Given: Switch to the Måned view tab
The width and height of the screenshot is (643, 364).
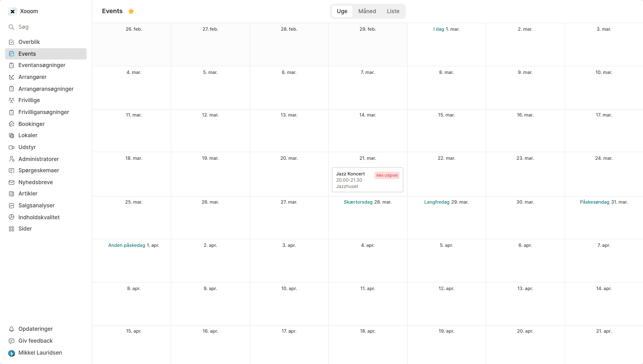Looking at the screenshot, I should coord(367,11).
